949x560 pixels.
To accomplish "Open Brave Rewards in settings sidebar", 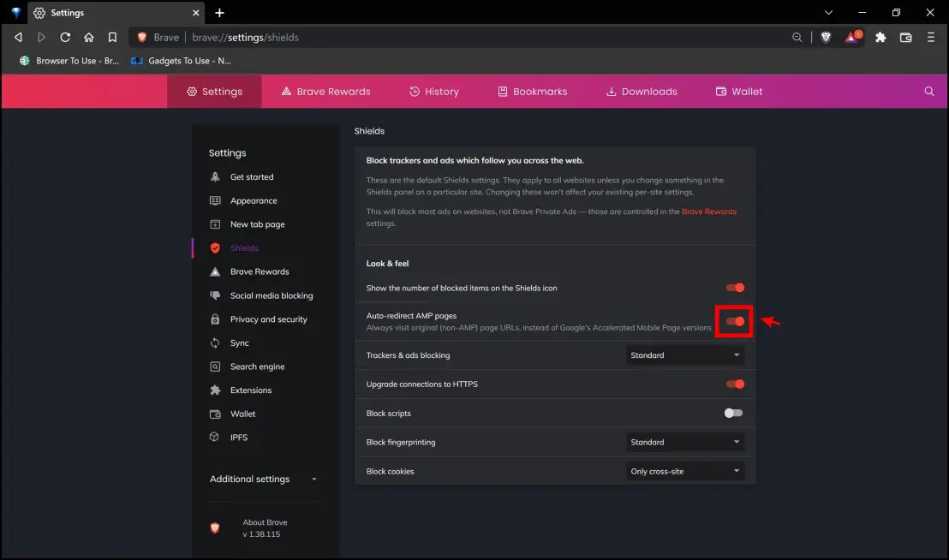I will coord(260,271).
